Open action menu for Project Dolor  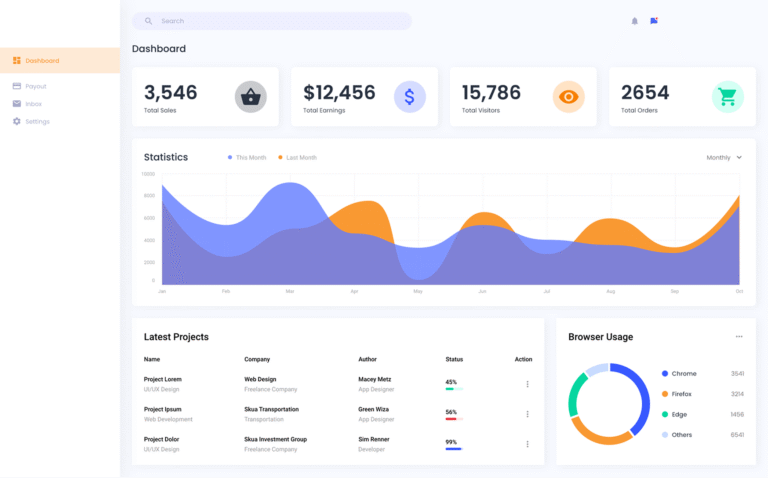(x=527, y=444)
